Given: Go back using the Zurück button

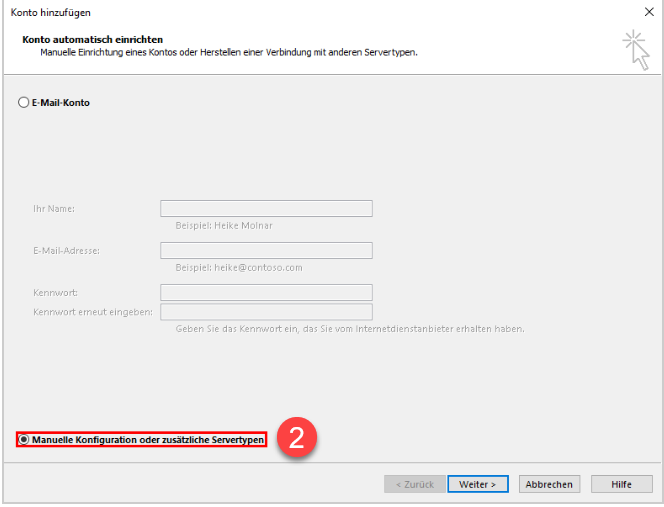Looking at the screenshot, I should [x=414, y=484].
